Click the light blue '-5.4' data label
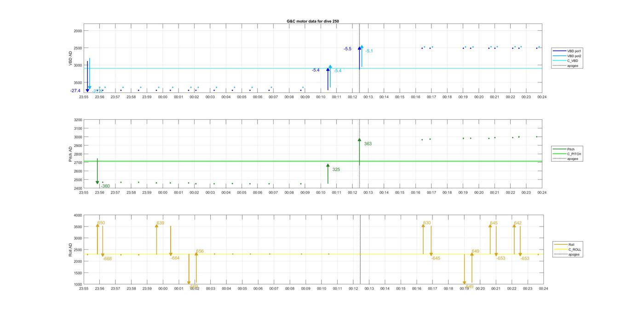 point(338,71)
